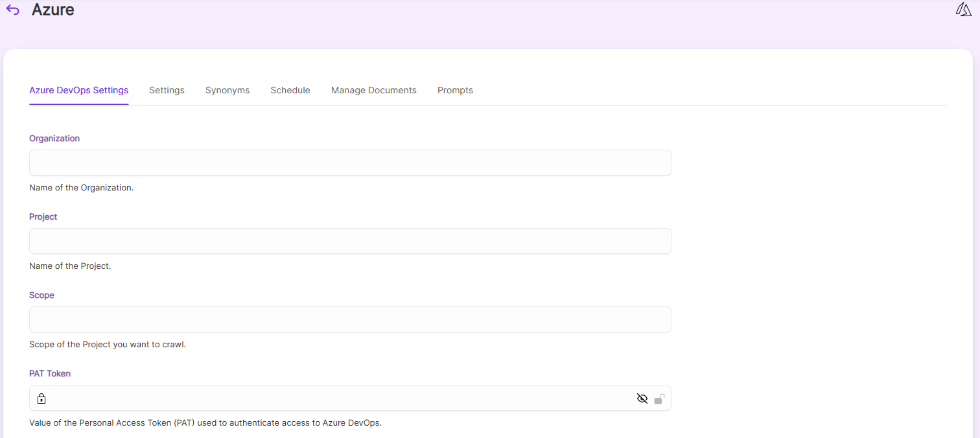Click 'Scope of the Project you want to crawl.' text
This screenshot has height=438, width=980.
click(108, 345)
